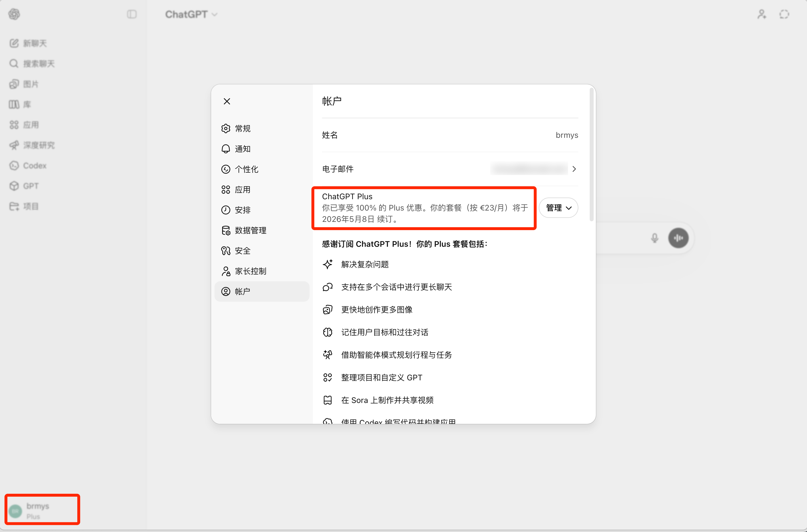Open the 家长控制 settings section
807x532 pixels.
250,271
